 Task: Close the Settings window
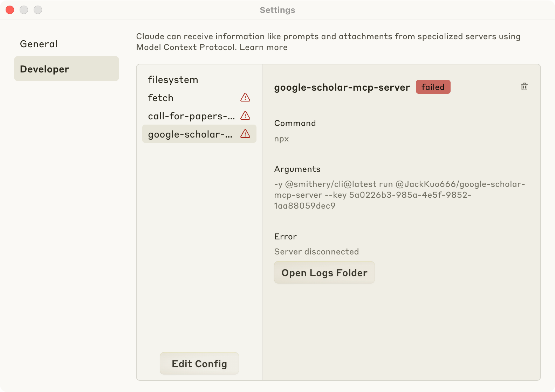(10, 10)
